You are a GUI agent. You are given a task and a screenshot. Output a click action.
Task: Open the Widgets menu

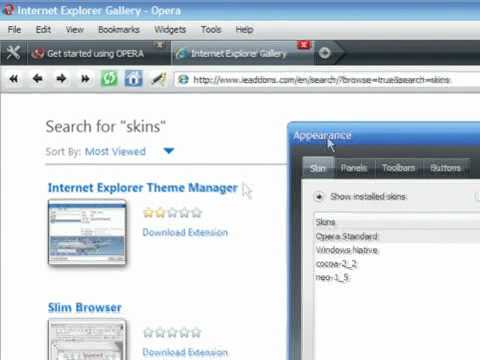click(170, 30)
